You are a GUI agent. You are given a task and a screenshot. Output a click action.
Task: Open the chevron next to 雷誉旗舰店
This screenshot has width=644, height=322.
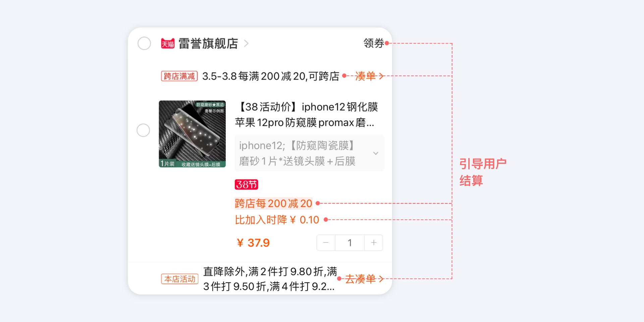246,43
